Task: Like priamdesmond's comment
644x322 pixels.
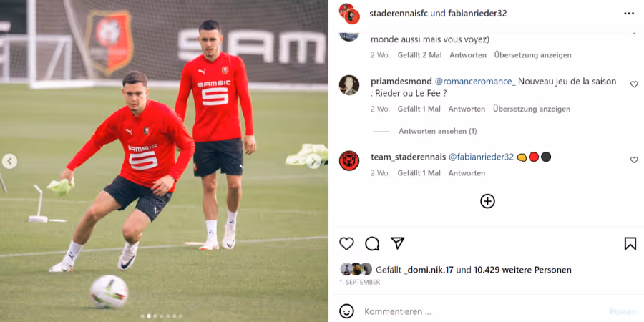Action: (x=634, y=84)
